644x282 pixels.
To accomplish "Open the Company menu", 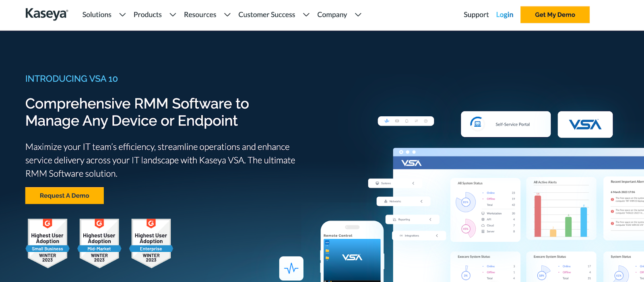I will pyautogui.click(x=332, y=14).
